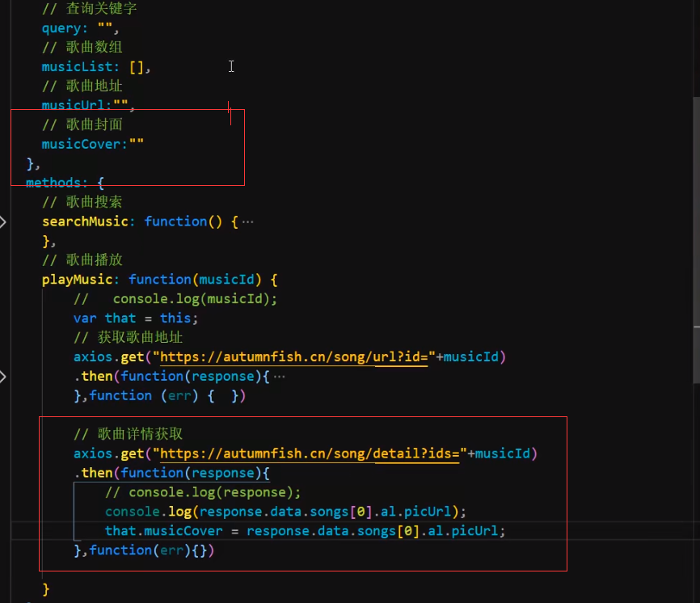Click the playMusic method name

tap(78, 280)
